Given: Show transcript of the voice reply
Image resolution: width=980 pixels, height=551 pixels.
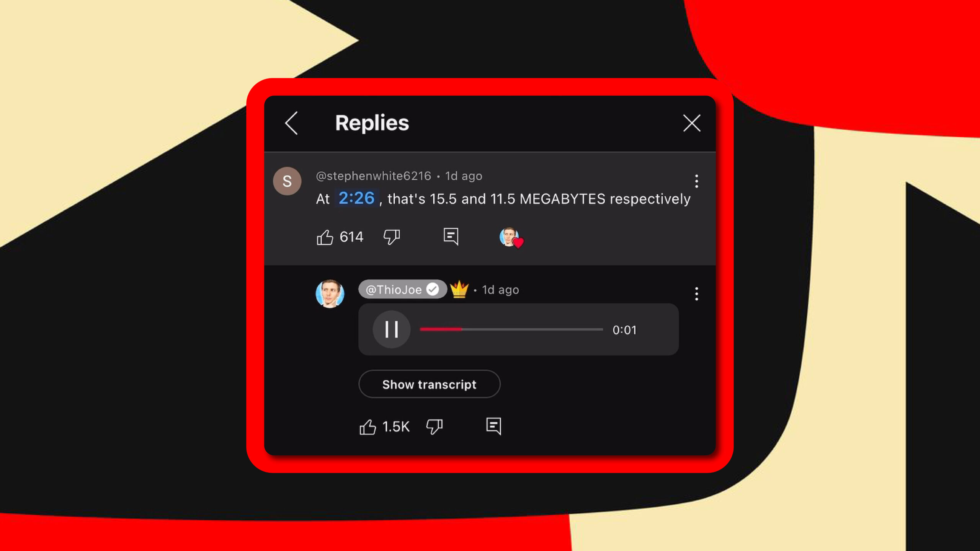Looking at the screenshot, I should coord(429,384).
